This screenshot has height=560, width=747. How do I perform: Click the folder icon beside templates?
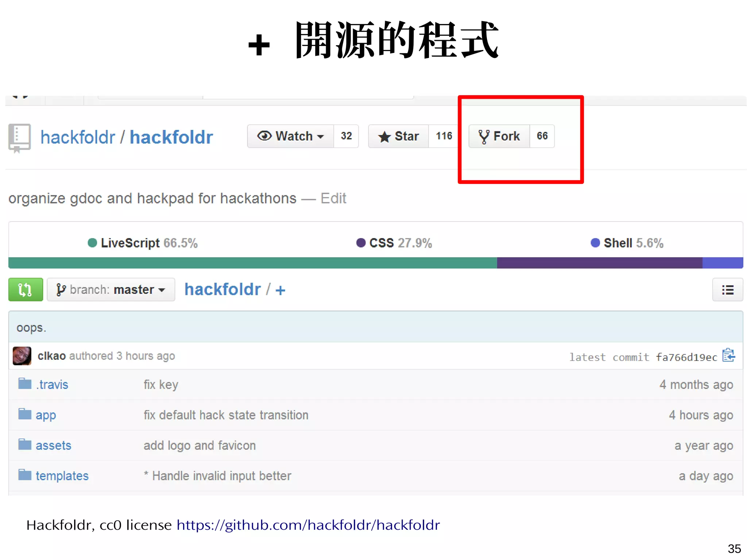(25, 475)
